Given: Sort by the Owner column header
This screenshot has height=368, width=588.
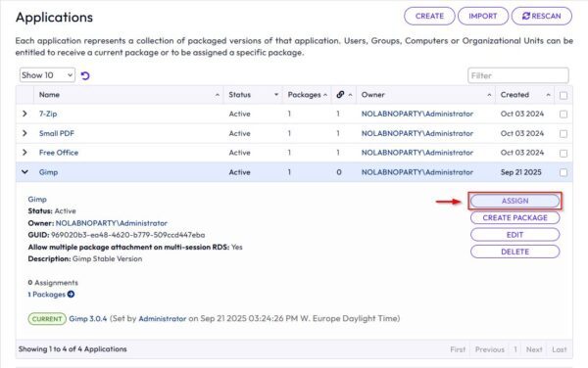Looking at the screenshot, I should tap(425, 95).
